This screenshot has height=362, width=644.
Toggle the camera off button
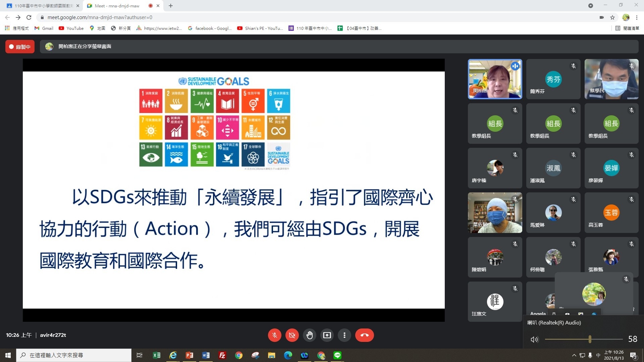292,335
